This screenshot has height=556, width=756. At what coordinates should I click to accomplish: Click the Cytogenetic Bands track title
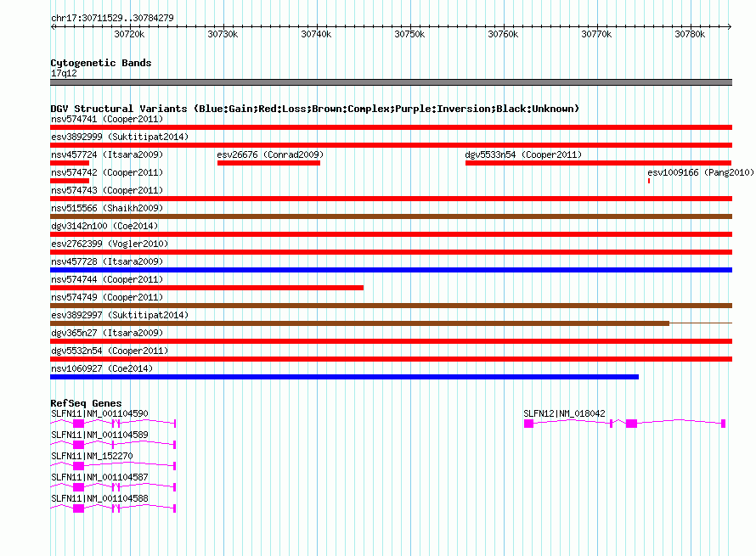coord(101,63)
